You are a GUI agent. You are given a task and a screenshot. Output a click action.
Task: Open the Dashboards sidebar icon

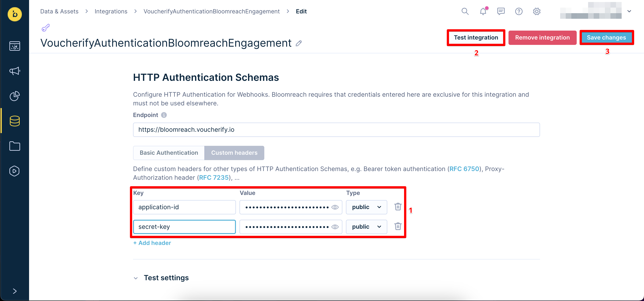(x=15, y=46)
